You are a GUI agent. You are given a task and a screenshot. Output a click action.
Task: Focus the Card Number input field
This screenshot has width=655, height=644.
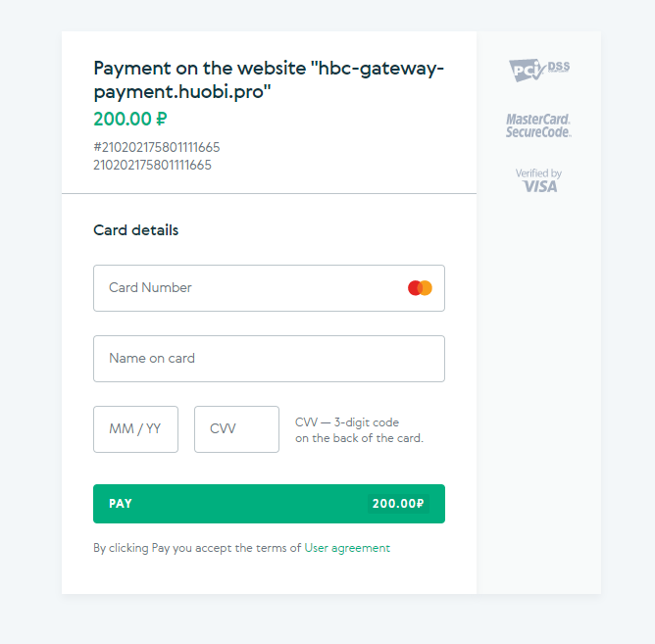[269, 288]
